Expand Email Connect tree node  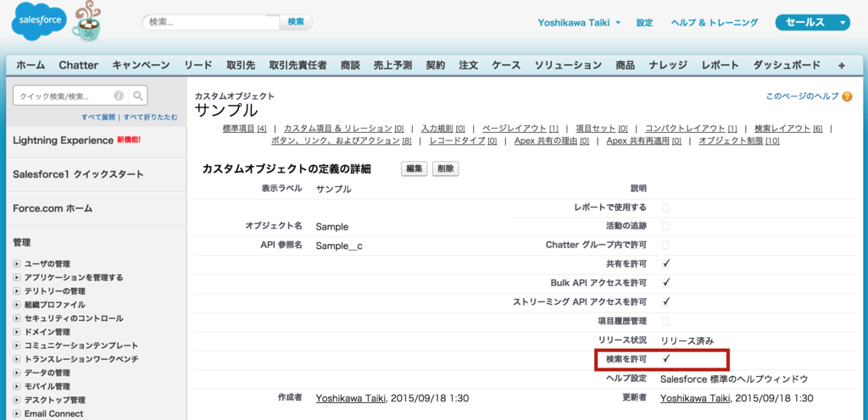click(17, 413)
